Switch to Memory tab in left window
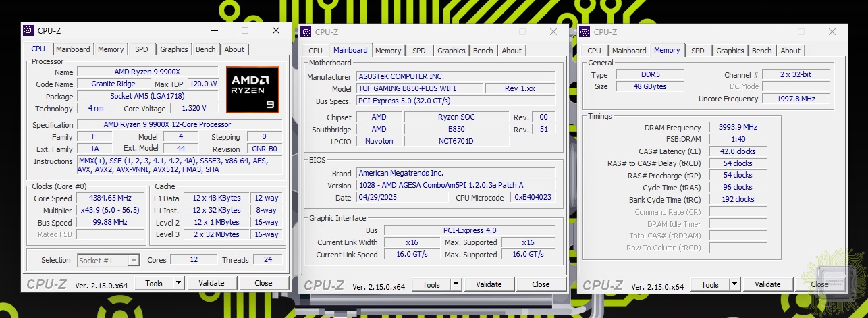The width and height of the screenshot is (868, 318). [111, 49]
